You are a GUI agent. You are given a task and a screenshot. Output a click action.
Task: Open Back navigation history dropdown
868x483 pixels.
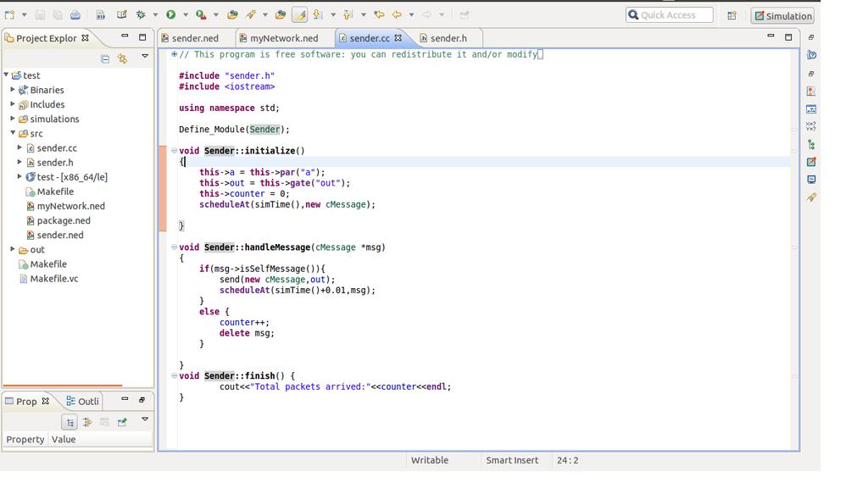tap(411, 15)
